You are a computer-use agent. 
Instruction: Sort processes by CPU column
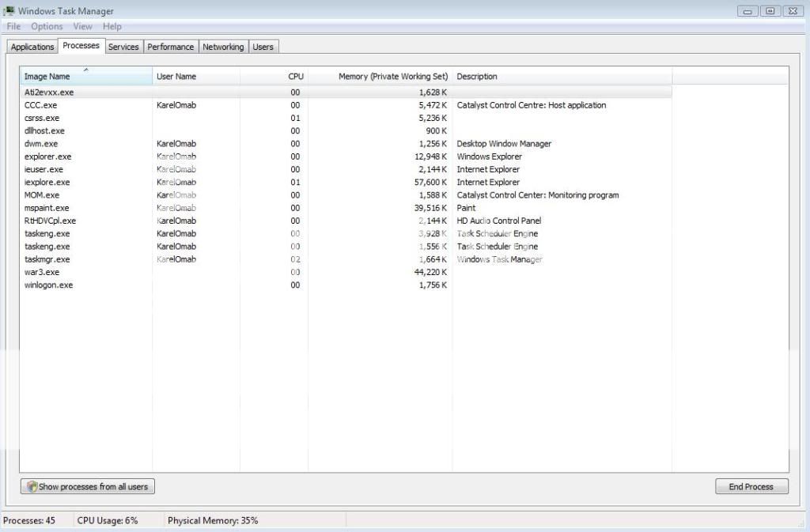coord(274,76)
